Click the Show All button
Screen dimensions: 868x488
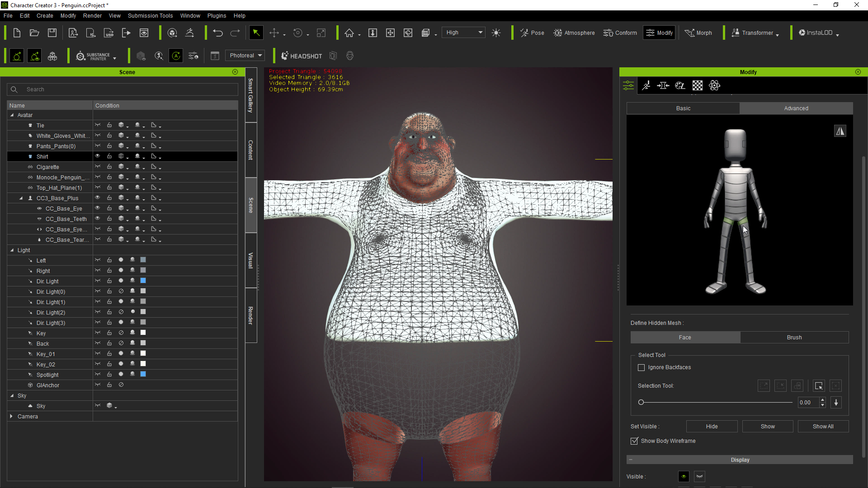click(823, 427)
